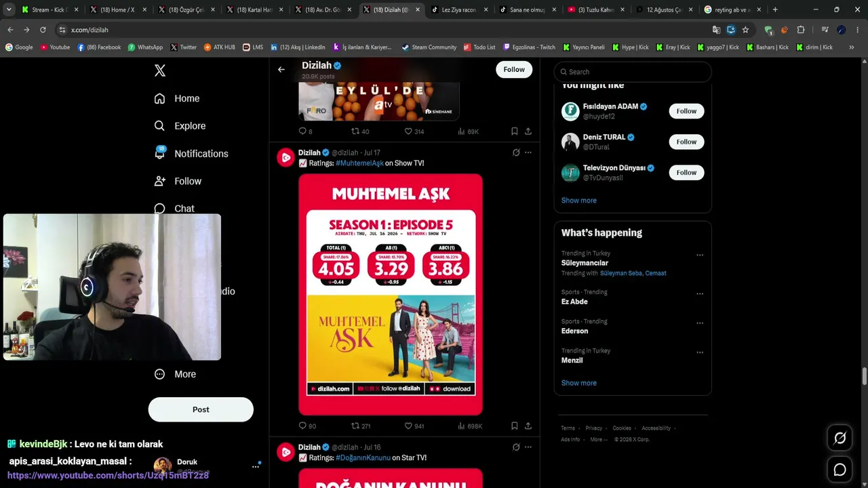Open Chat in the sidebar
The image size is (868, 488).
pos(174,208)
